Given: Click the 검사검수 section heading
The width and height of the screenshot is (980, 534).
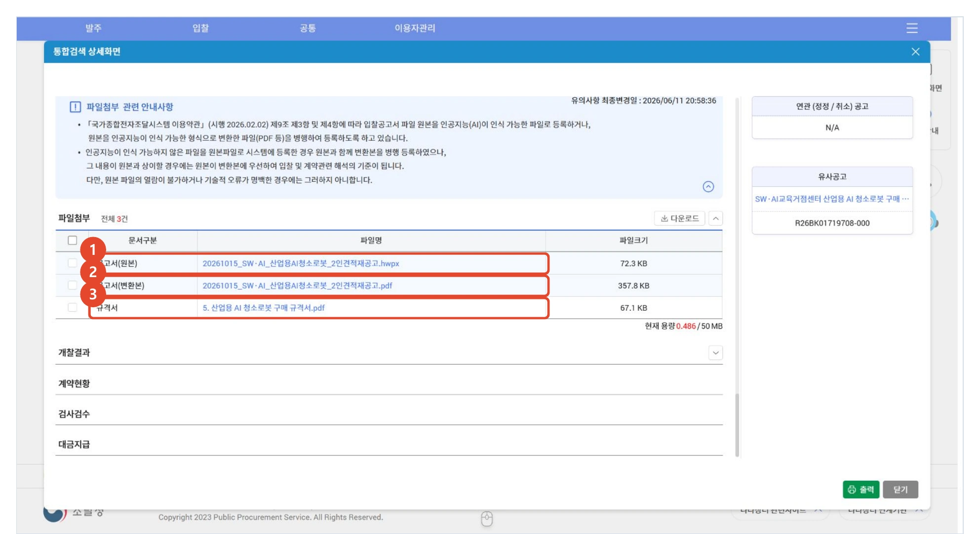Looking at the screenshot, I should pos(74,414).
